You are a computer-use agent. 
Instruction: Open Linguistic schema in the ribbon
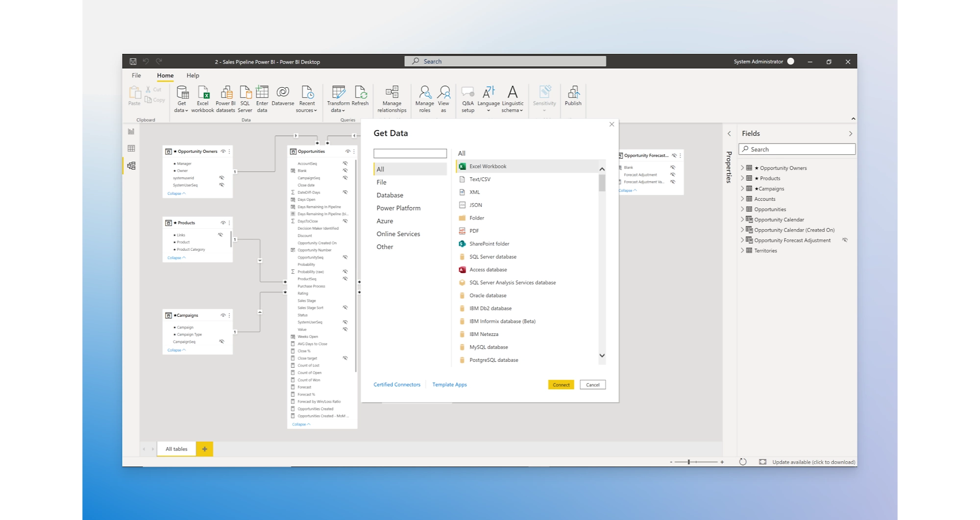pos(513,99)
